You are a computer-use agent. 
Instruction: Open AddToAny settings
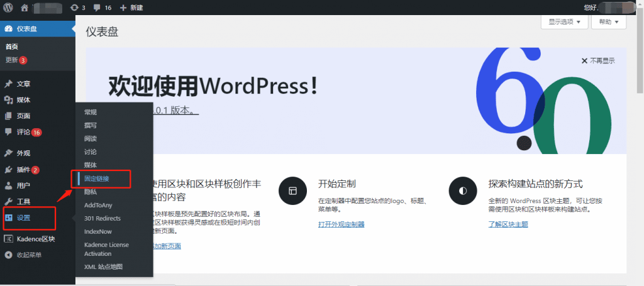point(98,205)
